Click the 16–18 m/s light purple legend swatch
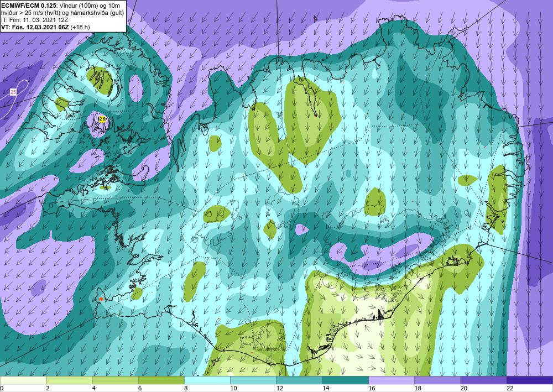This screenshot has width=553, height=392. tap(392, 380)
